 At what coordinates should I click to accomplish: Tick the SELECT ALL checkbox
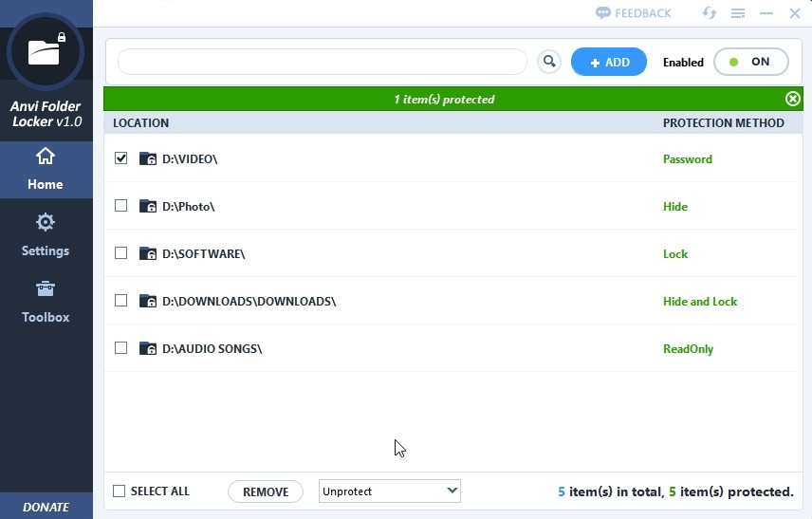tap(120, 491)
